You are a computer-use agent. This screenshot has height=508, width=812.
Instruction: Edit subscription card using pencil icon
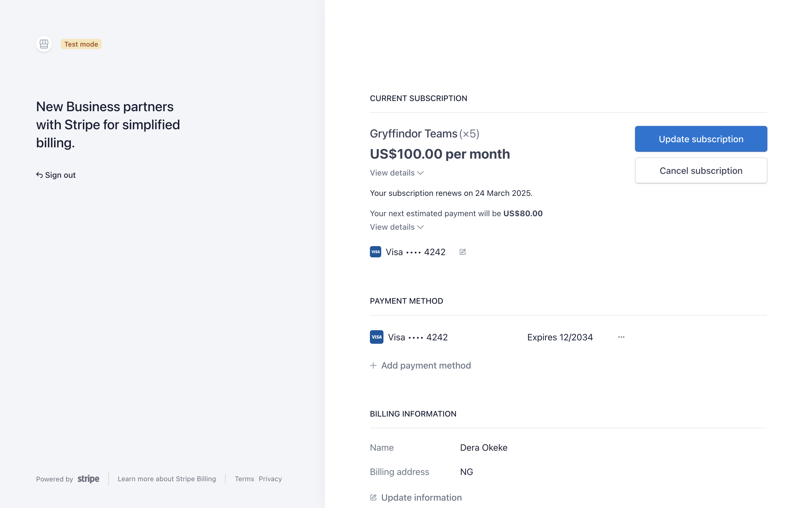pyautogui.click(x=463, y=252)
